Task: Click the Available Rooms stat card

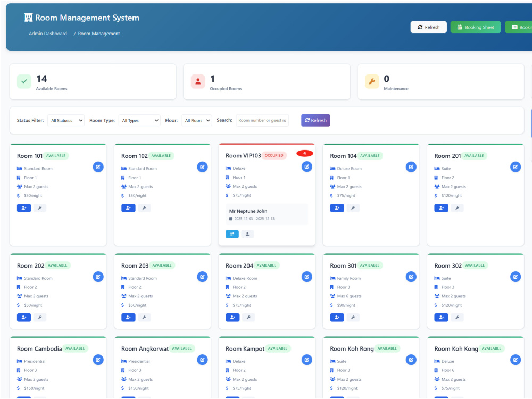Action: 93,82
